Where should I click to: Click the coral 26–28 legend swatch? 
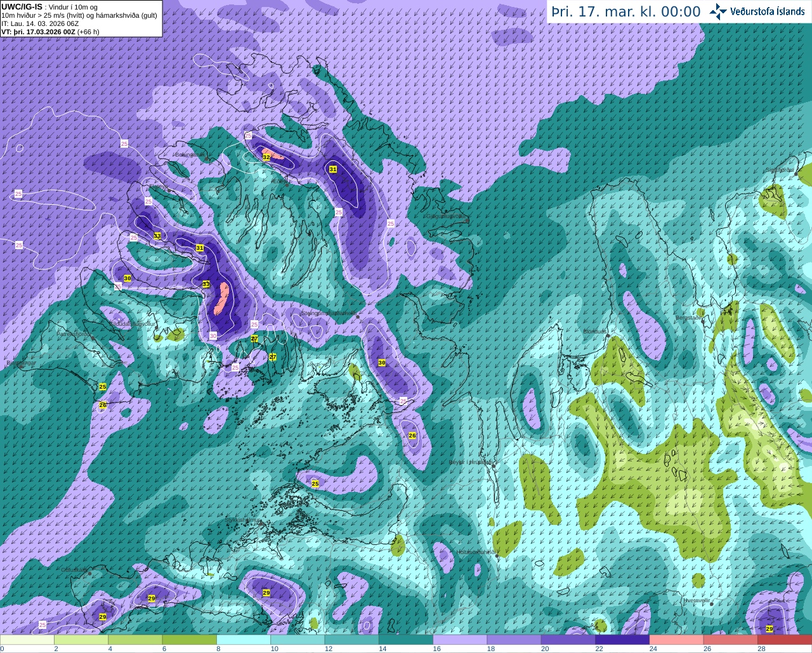tap(731, 640)
